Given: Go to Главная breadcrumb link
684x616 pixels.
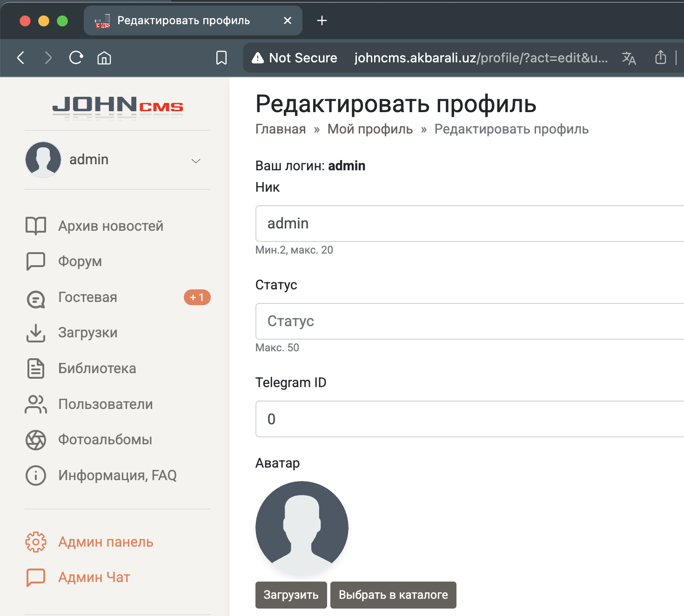Looking at the screenshot, I should click(x=281, y=129).
